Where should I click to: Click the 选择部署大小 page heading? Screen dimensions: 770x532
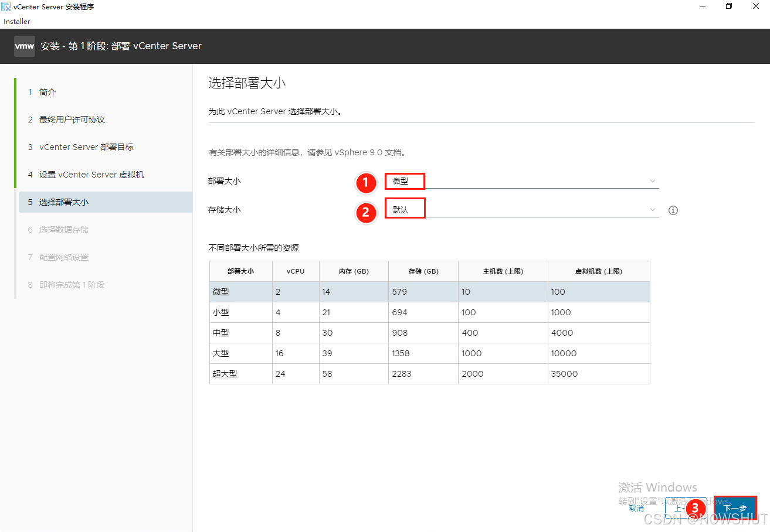pyautogui.click(x=247, y=83)
